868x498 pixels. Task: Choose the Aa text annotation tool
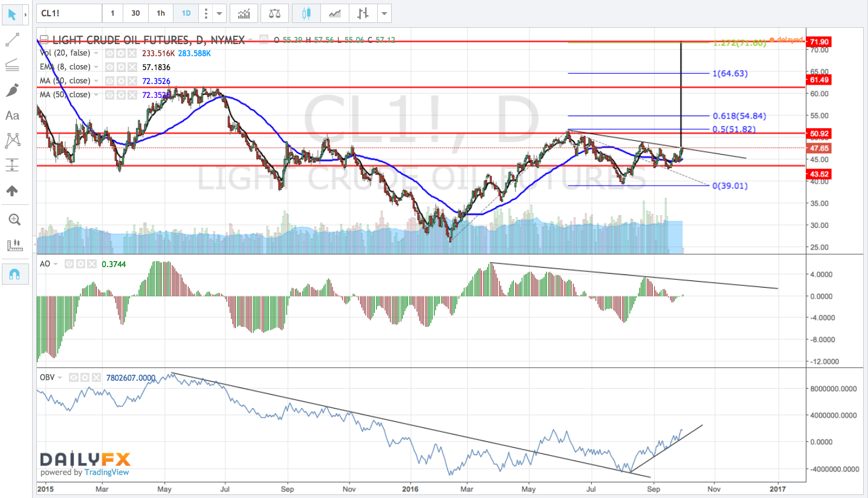[13, 115]
